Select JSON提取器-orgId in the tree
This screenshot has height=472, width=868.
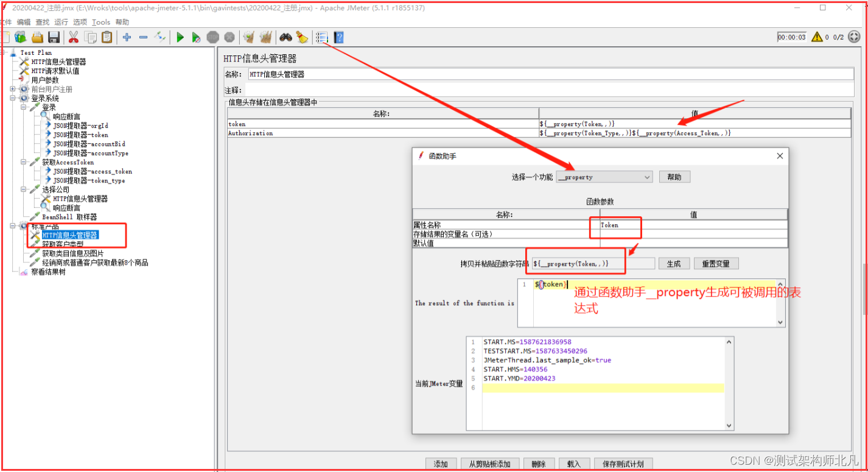tap(80, 125)
